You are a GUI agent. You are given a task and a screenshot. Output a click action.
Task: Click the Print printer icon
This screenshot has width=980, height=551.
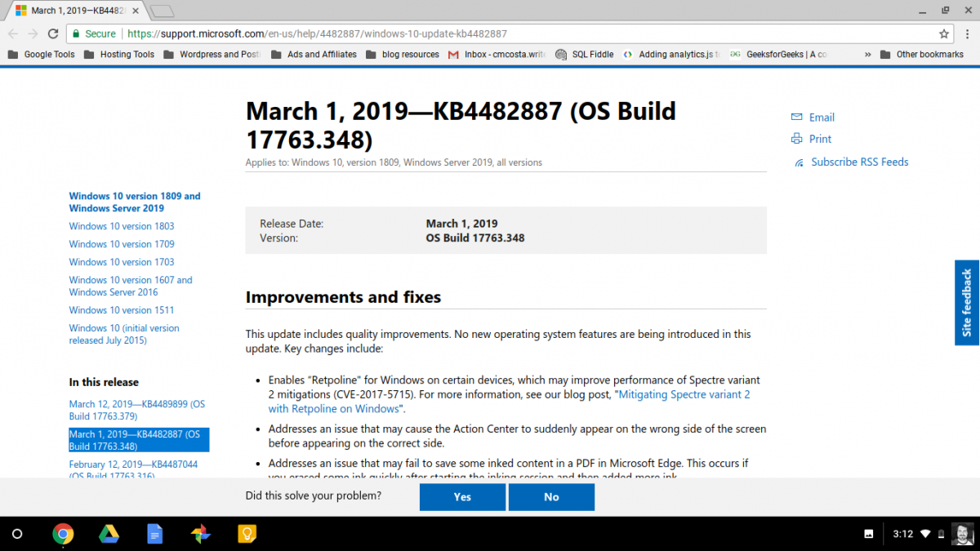(797, 139)
